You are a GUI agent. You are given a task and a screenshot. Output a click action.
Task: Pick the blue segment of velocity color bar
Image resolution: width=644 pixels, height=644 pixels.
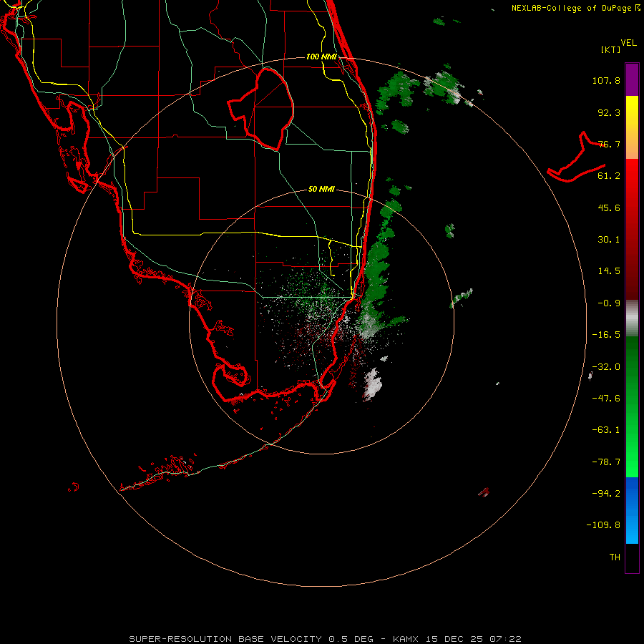click(632, 510)
